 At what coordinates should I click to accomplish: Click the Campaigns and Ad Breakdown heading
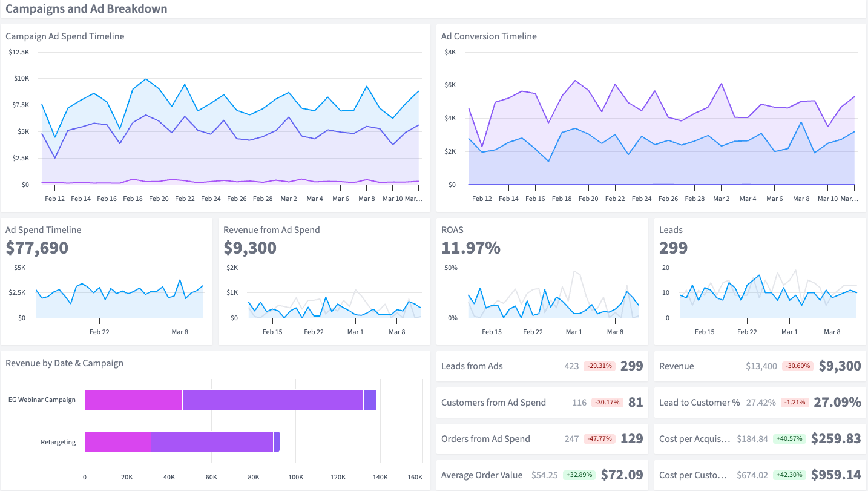click(87, 9)
